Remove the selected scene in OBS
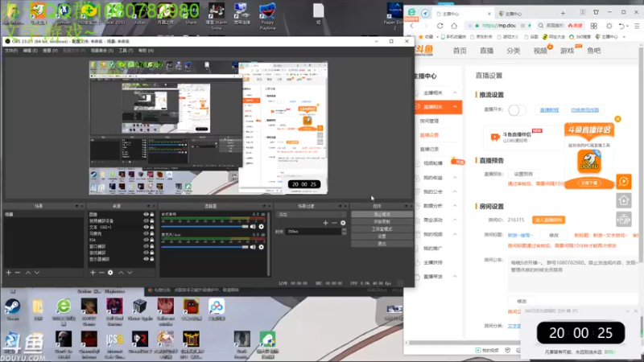Viewport: 644px width, 362px height. click(x=18, y=273)
